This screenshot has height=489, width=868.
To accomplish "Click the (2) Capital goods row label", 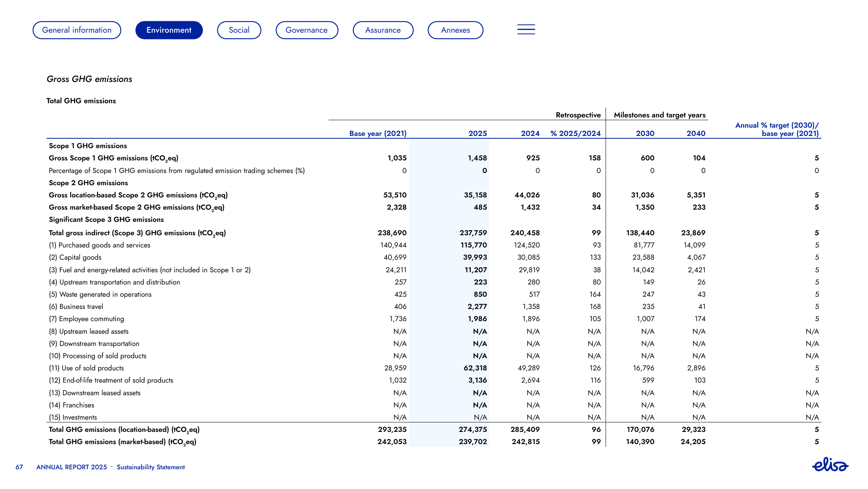I will (75, 258).
